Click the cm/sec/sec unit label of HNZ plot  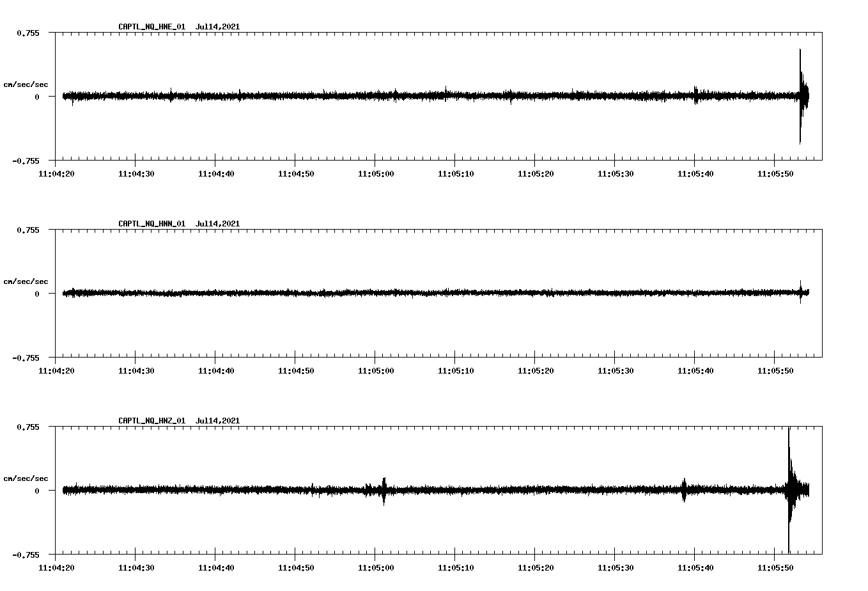26,478
